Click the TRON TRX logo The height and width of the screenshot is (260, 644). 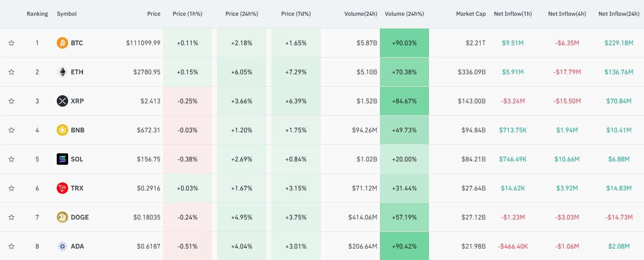point(62,188)
